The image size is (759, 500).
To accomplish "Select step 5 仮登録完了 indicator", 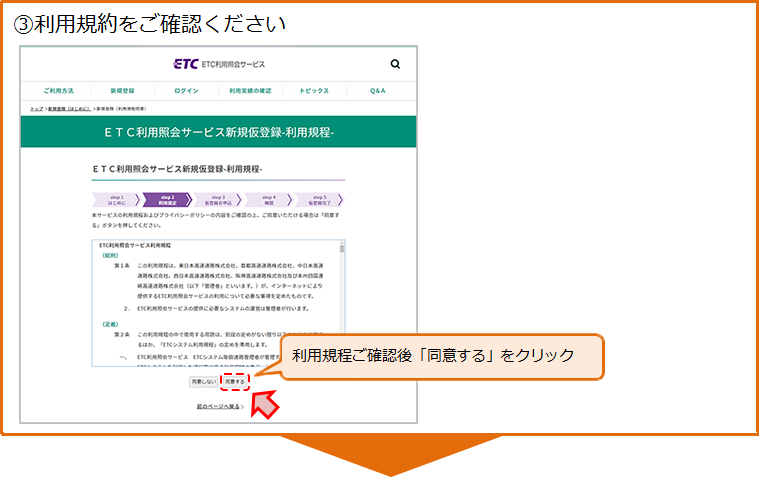I will 319,199.
